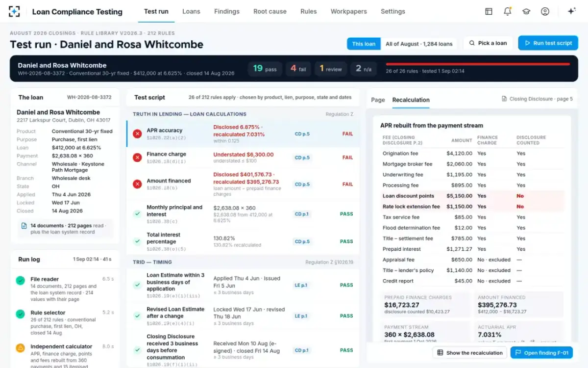Click pass checkmark for Closing Disclosure received
The height and width of the screenshot is (368, 588).
tap(137, 350)
